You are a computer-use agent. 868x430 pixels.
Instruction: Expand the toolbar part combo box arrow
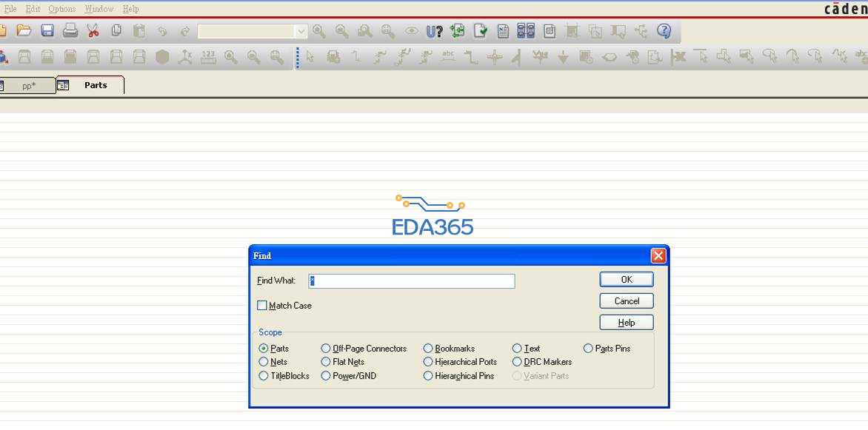(301, 32)
